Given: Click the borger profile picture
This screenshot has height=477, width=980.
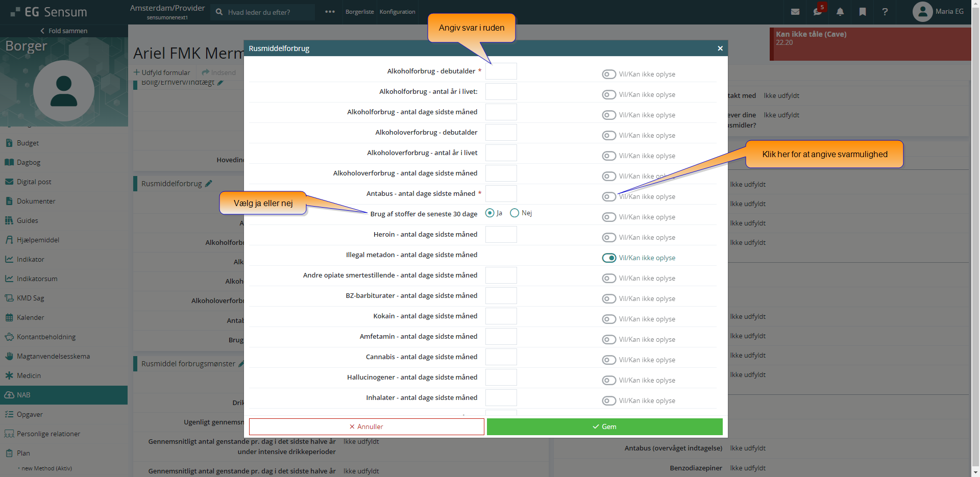Looking at the screenshot, I should pyautogui.click(x=64, y=91).
